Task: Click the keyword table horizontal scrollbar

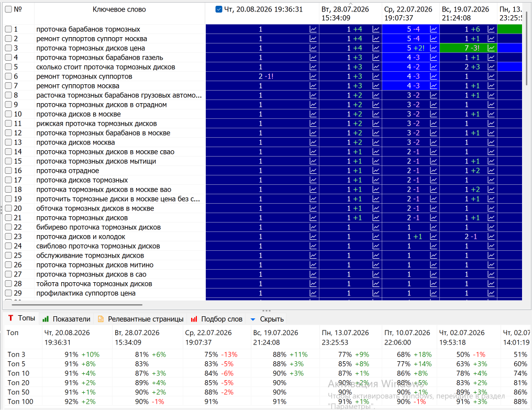Action: 77,305
